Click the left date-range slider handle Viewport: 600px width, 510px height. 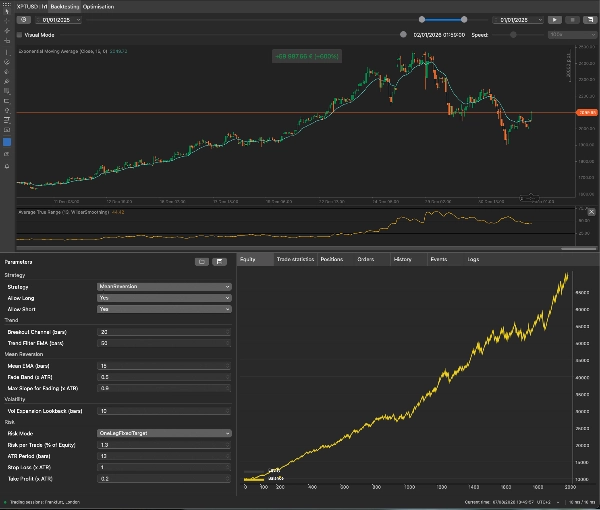pos(422,20)
